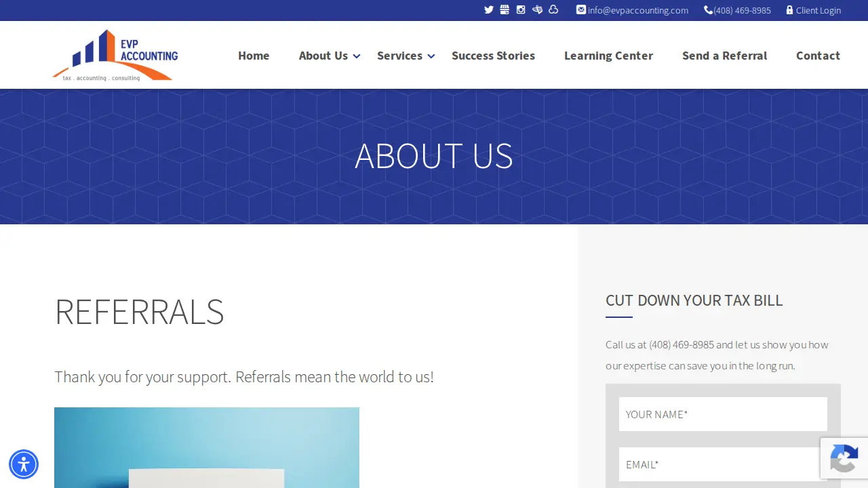Screen dimensions: 868x488
Task: Click the phone handset icon
Action: coord(709,10)
